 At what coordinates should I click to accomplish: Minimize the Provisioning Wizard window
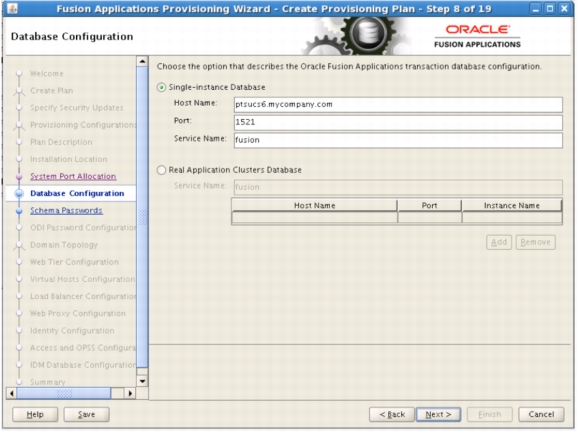[536, 9]
